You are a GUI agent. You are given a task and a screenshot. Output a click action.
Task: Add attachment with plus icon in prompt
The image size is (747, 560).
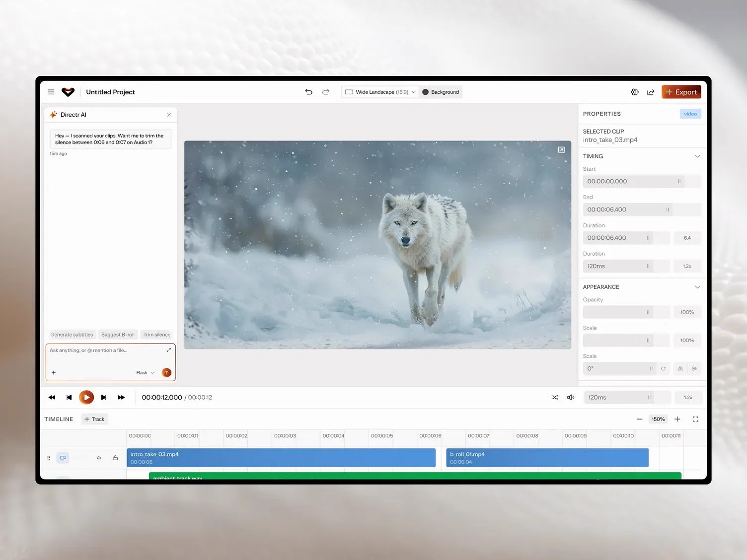[54, 372]
